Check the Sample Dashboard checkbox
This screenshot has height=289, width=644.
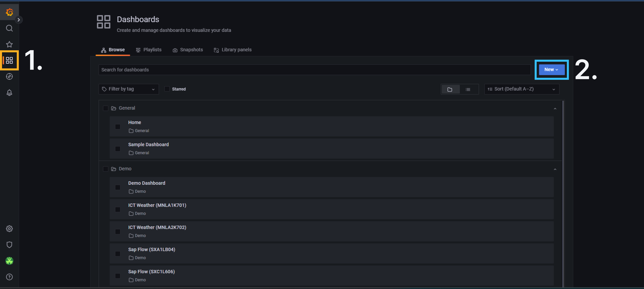pos(118,149)
